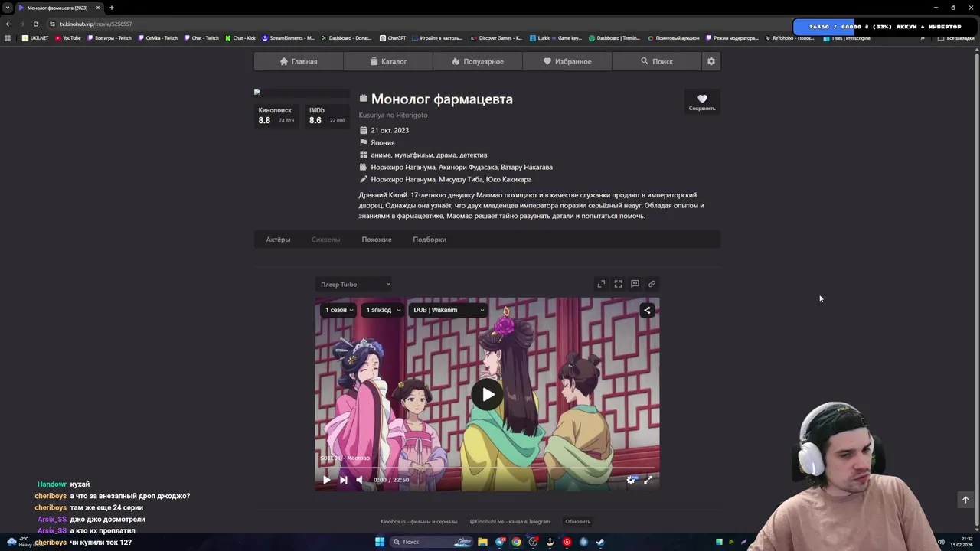Mute the player with the speaker icon

[x=360, y=480]
